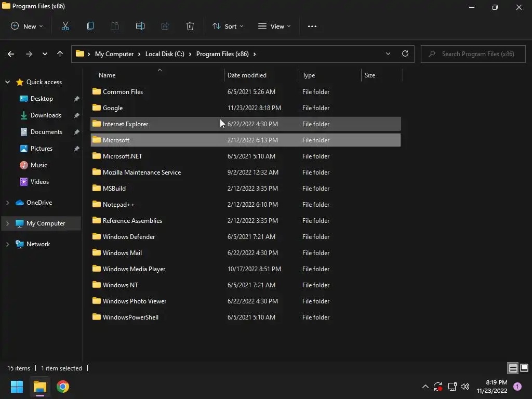Launch Google Chrome from taskbar
The height and width of the screenshot is (399, 532).
point(63,387)
